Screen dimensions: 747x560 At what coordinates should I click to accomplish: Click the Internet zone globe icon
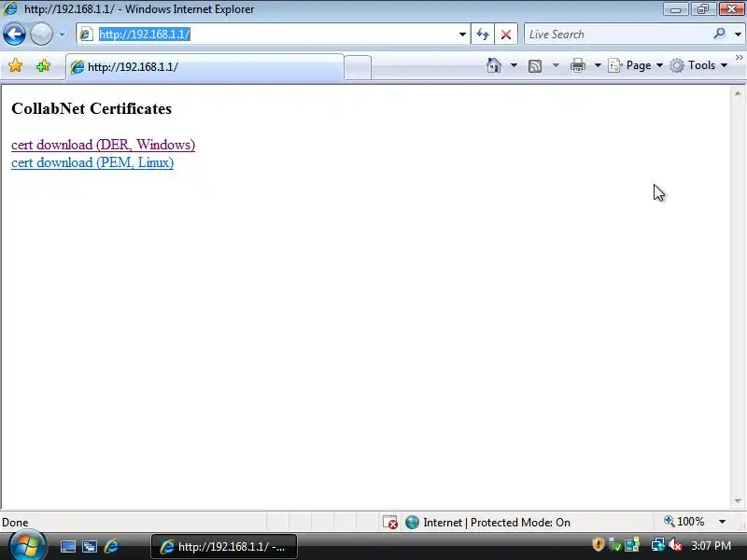tap(412, 523)
